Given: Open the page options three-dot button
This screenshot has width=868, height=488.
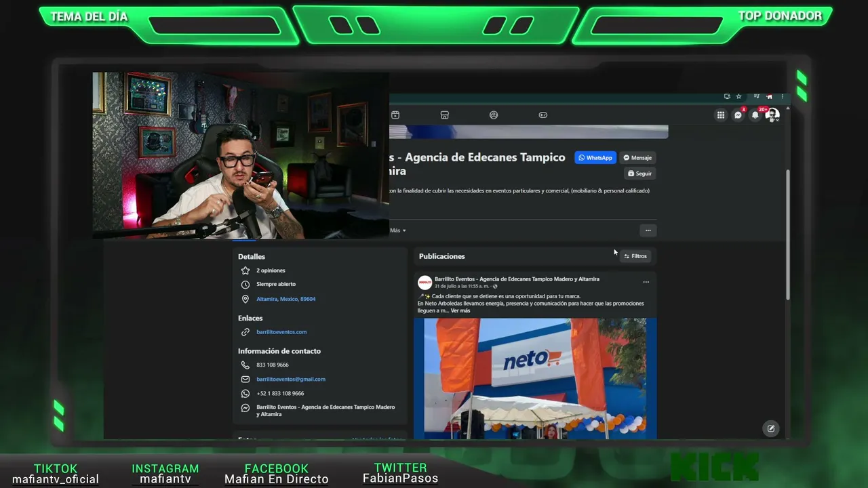Looking at the screenshot, I should pos(648,230).
